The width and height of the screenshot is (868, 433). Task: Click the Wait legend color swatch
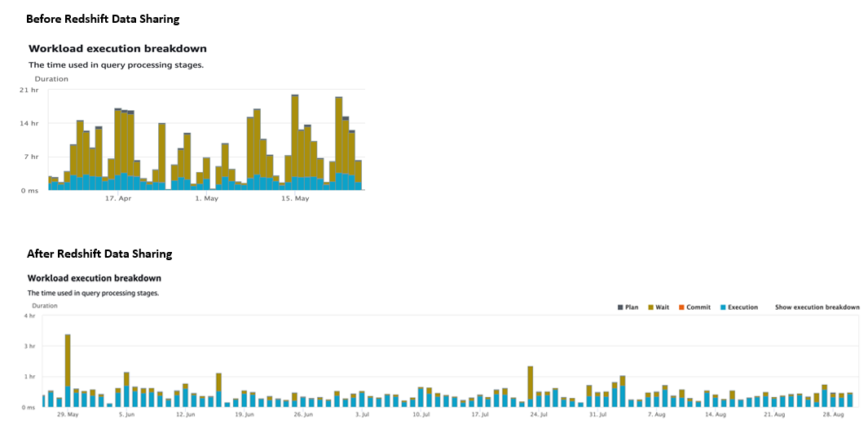pos(650,307)
